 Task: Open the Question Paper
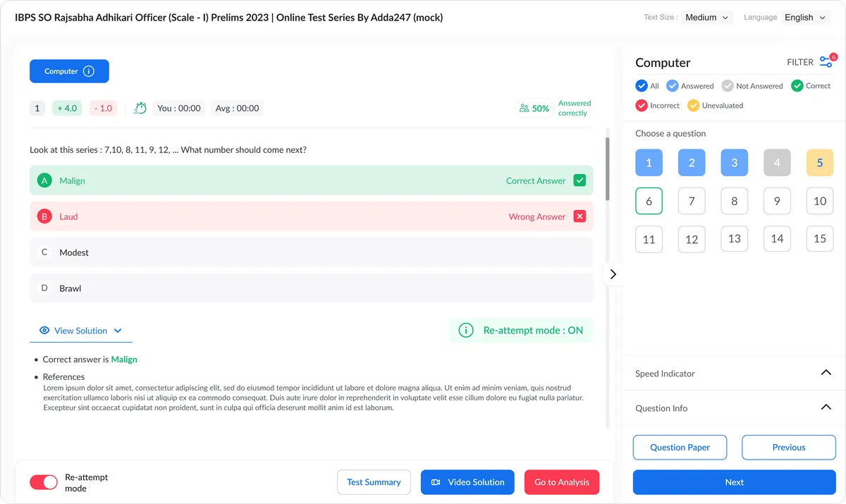point(680,448)
